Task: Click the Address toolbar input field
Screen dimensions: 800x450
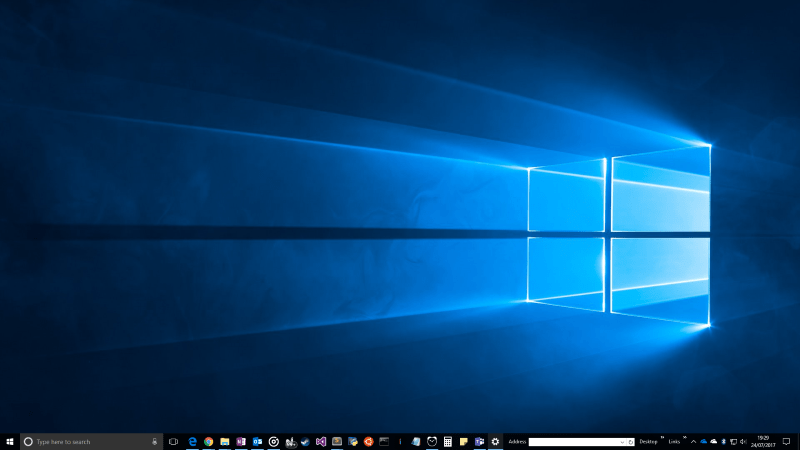Action: click(577, 441)
